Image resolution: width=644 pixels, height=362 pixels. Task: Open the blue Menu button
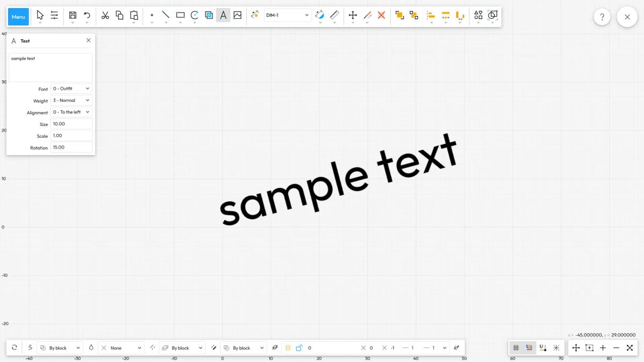18,17
